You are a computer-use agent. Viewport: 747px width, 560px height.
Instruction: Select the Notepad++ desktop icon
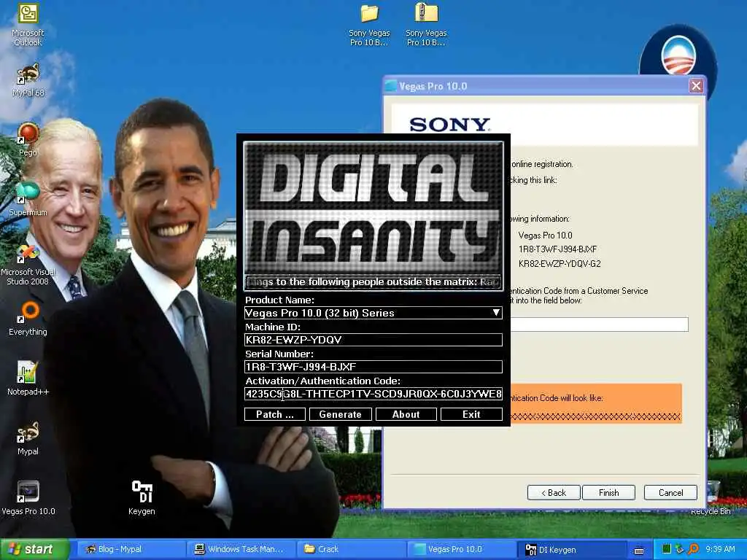(28, 378)
